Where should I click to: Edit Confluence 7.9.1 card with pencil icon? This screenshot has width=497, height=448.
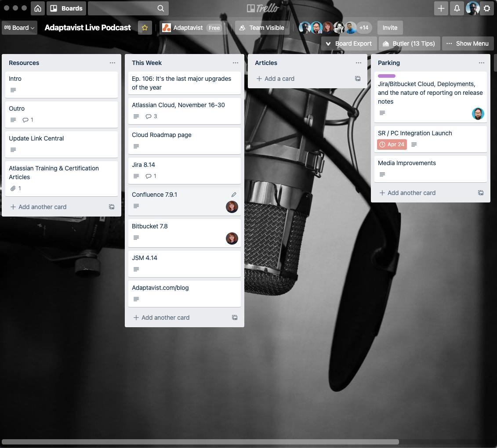234,195
